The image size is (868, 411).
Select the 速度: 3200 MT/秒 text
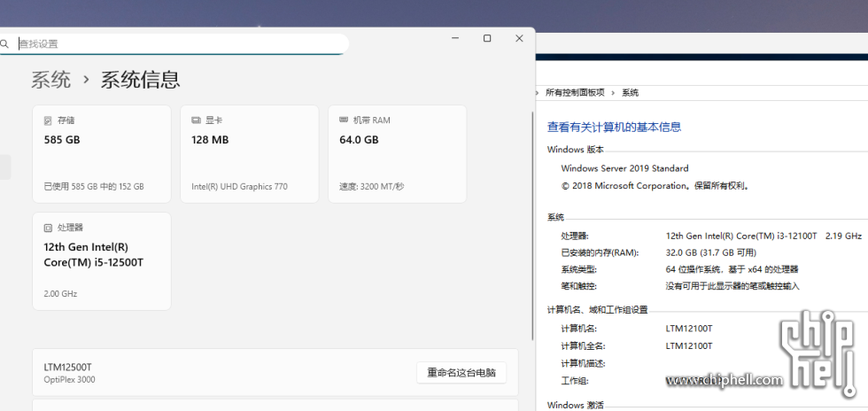371,187
